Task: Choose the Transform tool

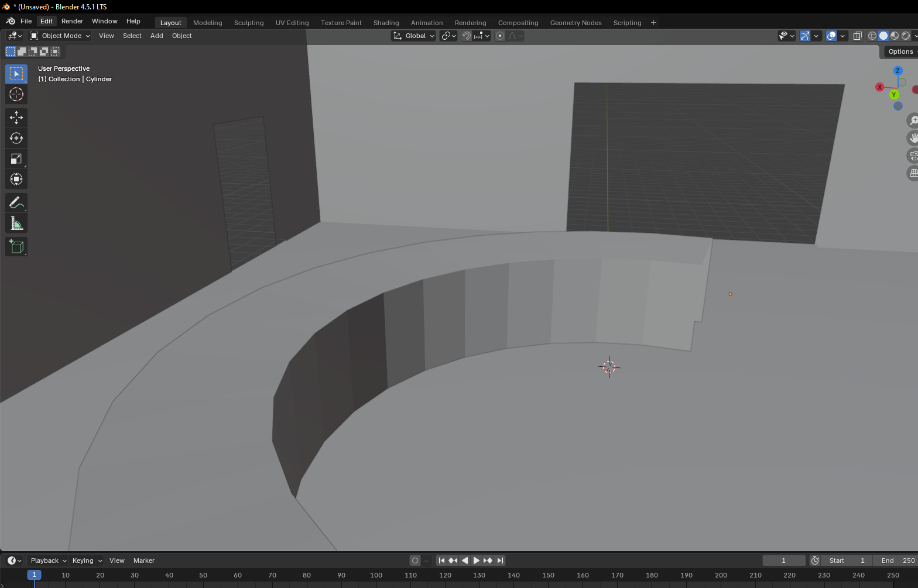Action: point(16,179)
